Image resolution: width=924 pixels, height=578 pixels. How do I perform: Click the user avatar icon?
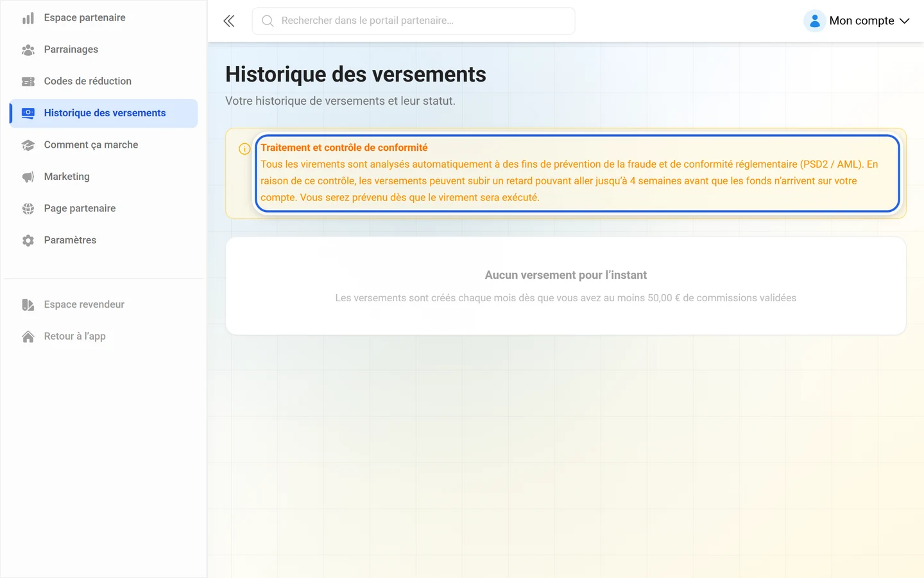point(815,21)
